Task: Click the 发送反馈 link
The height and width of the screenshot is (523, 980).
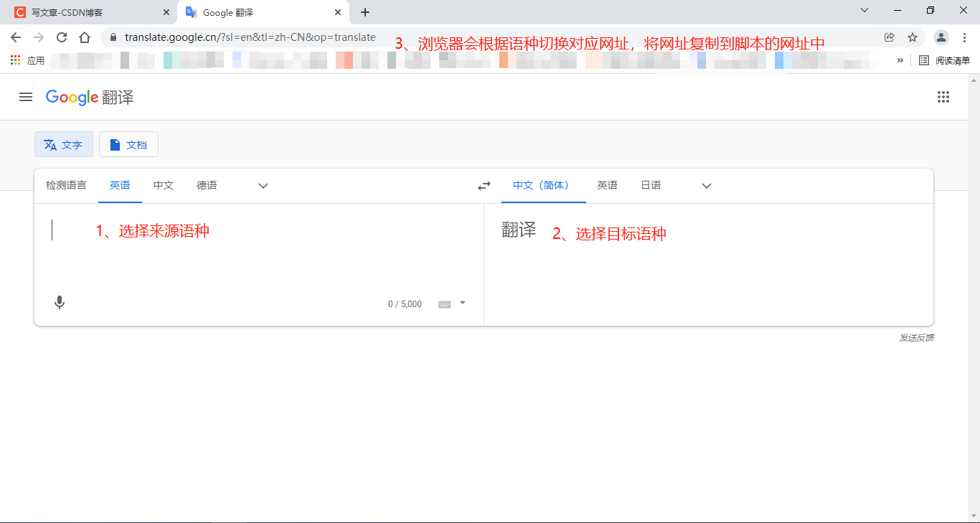Action: [915, 336]
